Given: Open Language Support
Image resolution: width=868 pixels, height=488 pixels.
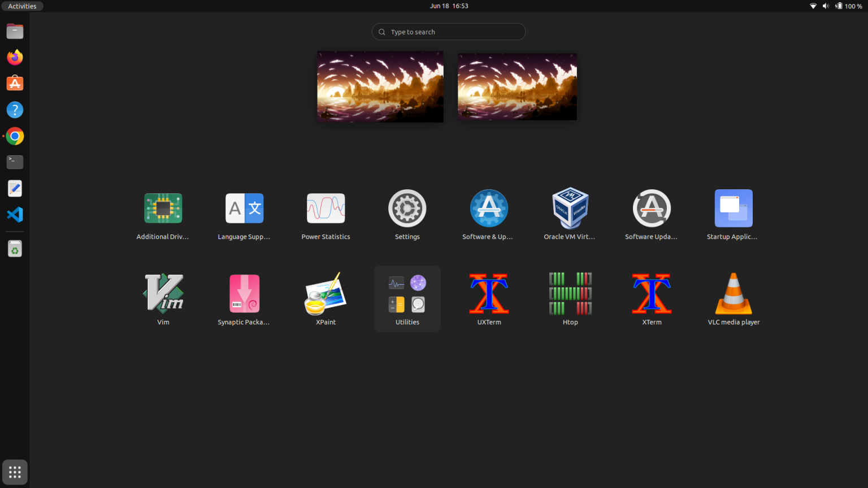Looking at the screenshot, I should (x=244, y=208).
